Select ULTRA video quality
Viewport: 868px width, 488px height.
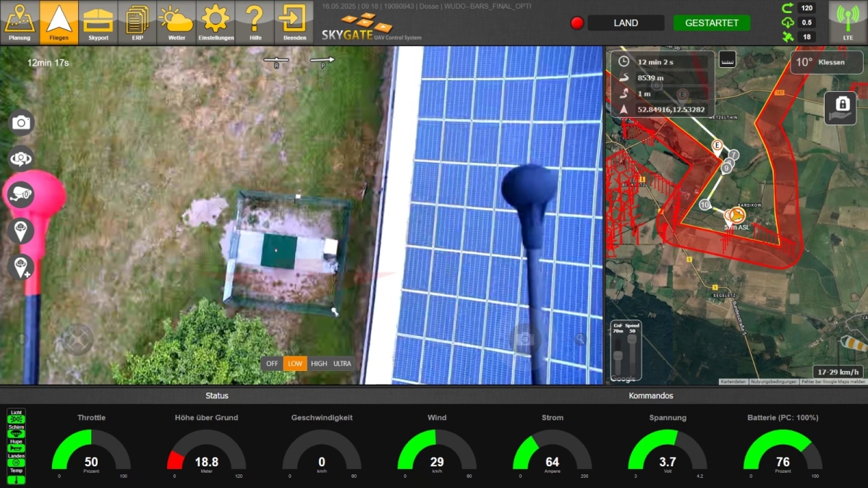pos(342,364)
